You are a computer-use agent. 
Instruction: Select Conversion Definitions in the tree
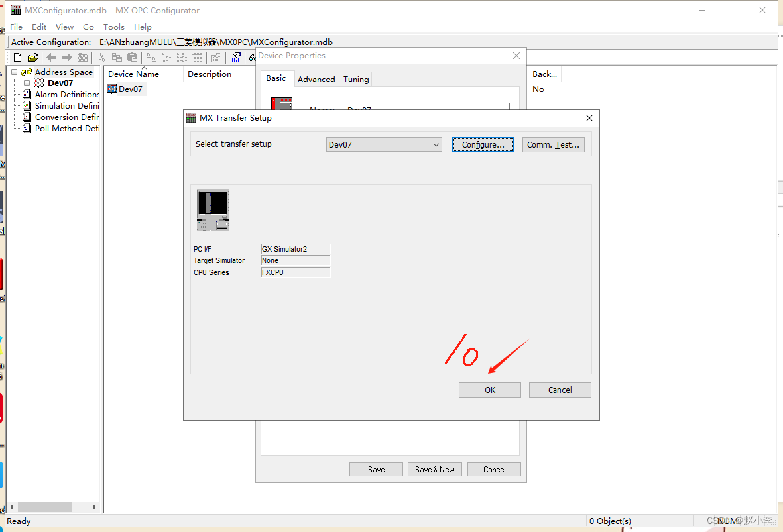click(67, 117)
